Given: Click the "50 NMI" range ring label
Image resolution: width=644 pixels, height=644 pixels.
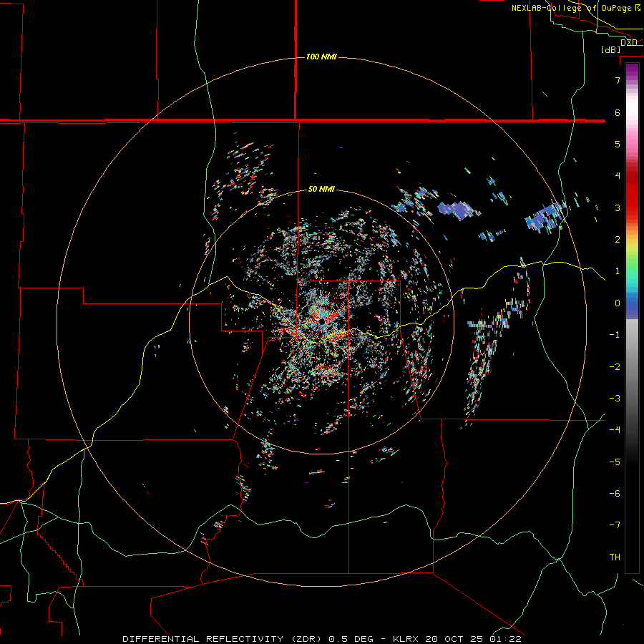Looking at the screenshot, I should pos(321,189).
